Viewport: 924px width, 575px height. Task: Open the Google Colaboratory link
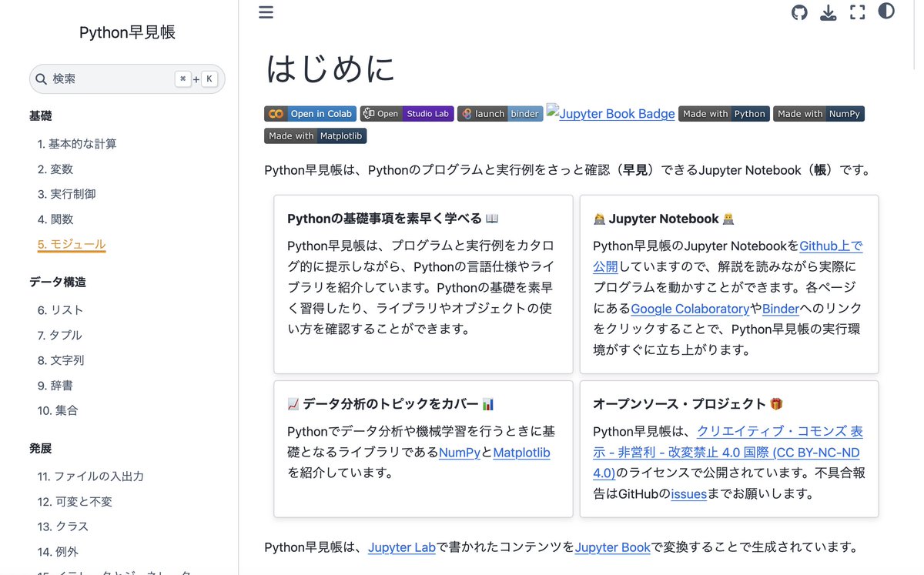click(x=690, y=309)
